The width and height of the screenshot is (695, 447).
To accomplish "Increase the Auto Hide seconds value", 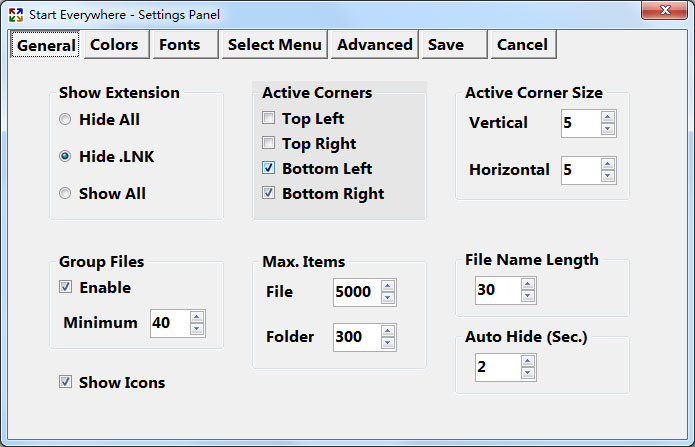I will 528,361.
